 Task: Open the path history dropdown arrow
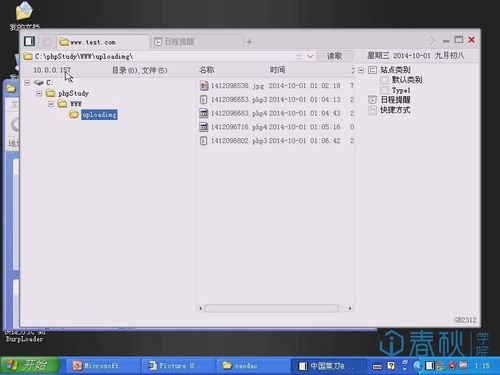310,56
